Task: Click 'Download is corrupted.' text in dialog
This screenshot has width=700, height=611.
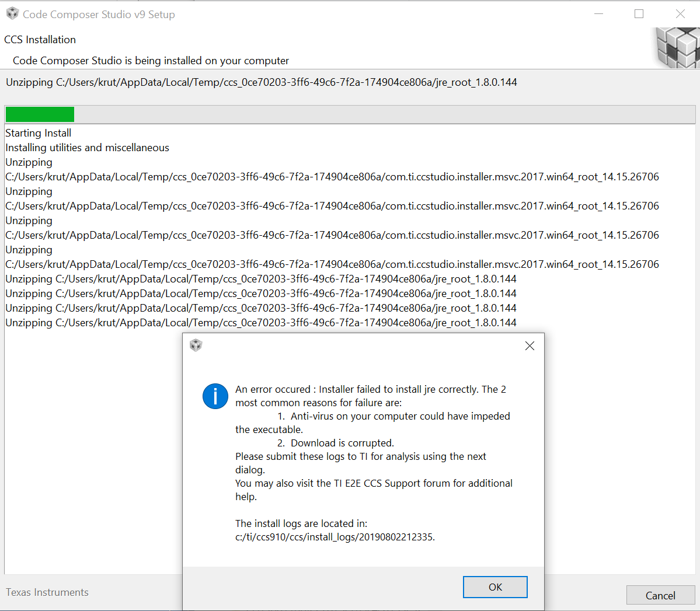Action: click(x=343, y=443)
